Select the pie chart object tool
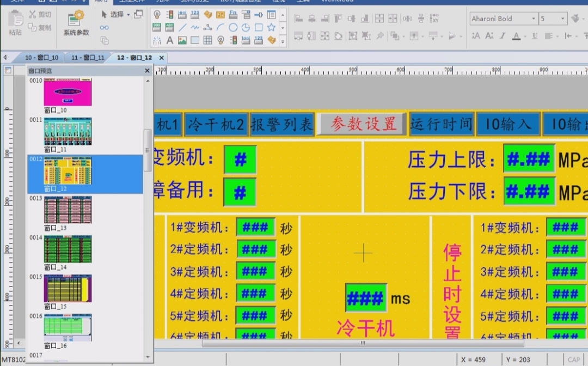This screenshot has height=366, width=588. pos(246,27)
